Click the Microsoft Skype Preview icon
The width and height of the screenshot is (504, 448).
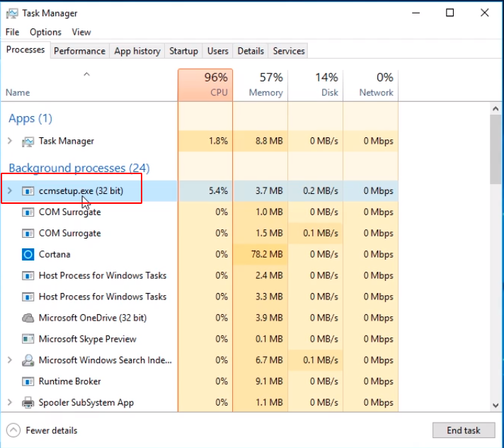[28, 339]
